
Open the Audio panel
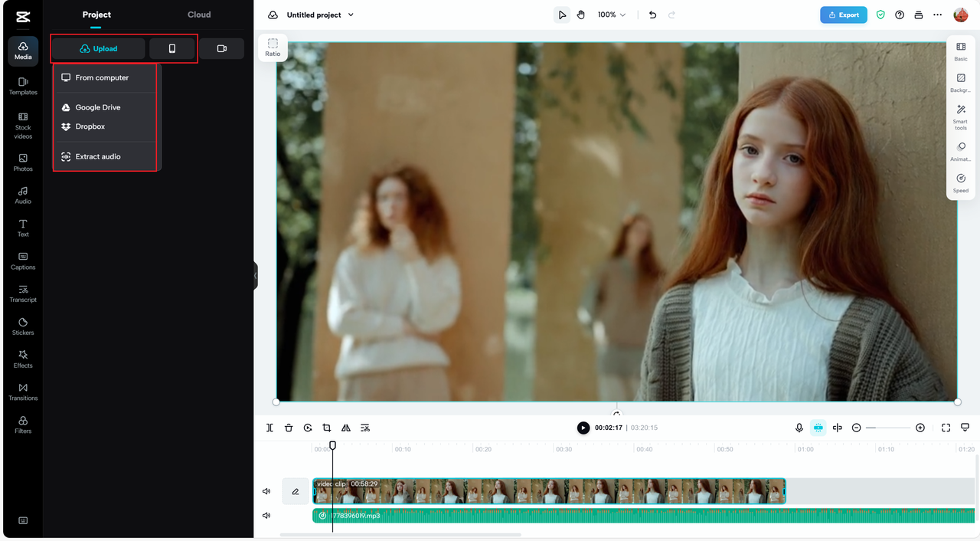point(23,195)
